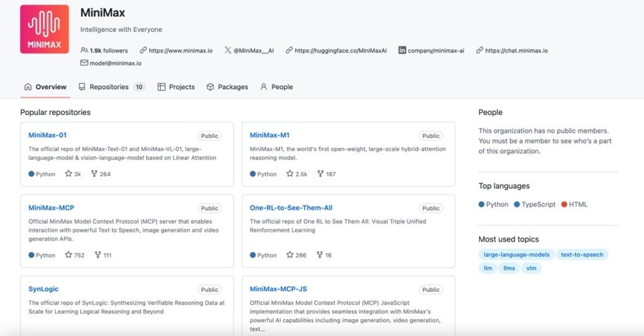The height and width of the screenshot is (336, 644).
Task: Visit https://chat.minimax.io link
Action: coord(516,50)
